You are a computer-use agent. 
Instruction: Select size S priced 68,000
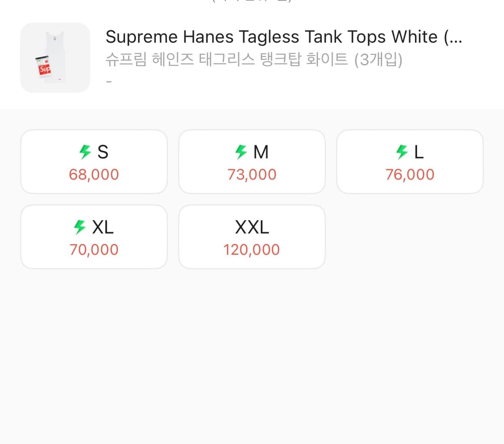(x=94, y=162)
